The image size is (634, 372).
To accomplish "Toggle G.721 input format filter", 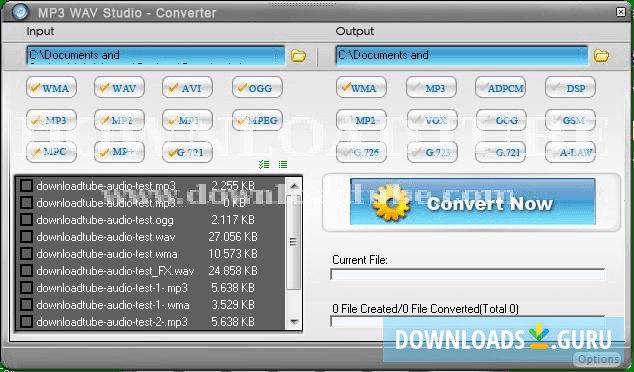I will tap(187, 152).
